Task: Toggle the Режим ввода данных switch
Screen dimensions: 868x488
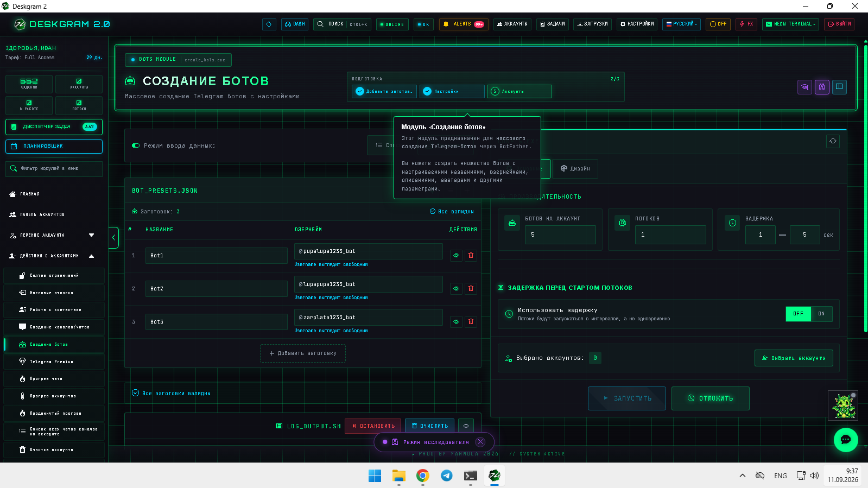Action: click(136, 145)
